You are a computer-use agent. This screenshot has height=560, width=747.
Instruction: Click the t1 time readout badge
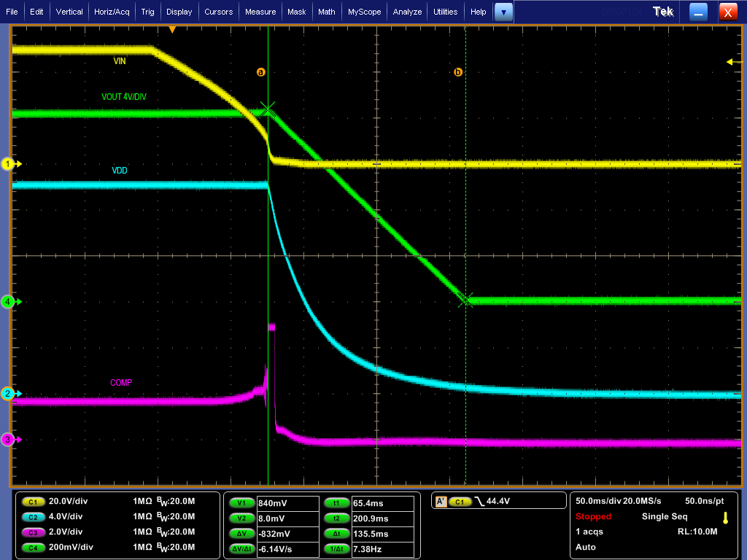click(x=336, y=502)
